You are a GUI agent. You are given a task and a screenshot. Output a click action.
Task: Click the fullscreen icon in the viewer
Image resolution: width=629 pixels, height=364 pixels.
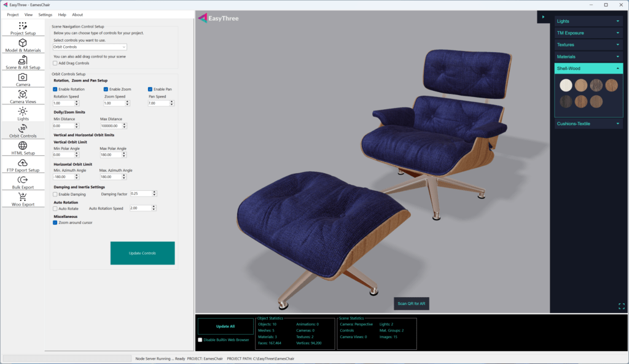(x=622, y=306)
